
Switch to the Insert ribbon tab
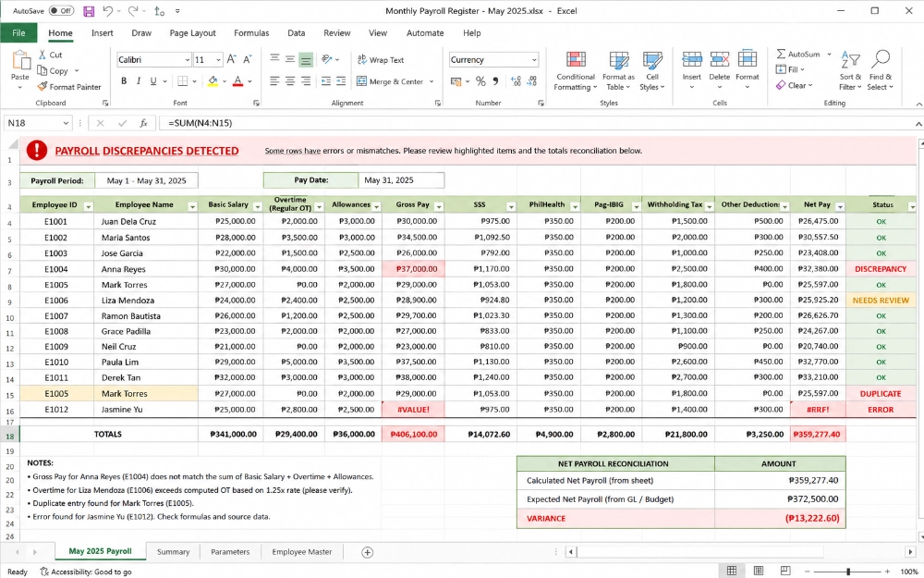(x=102, y=33)
